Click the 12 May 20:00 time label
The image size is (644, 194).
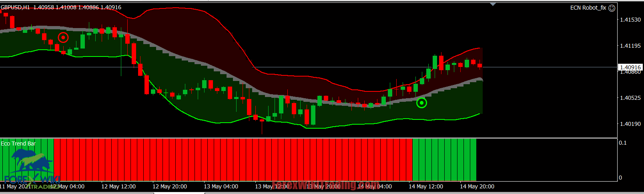(170, 186)
